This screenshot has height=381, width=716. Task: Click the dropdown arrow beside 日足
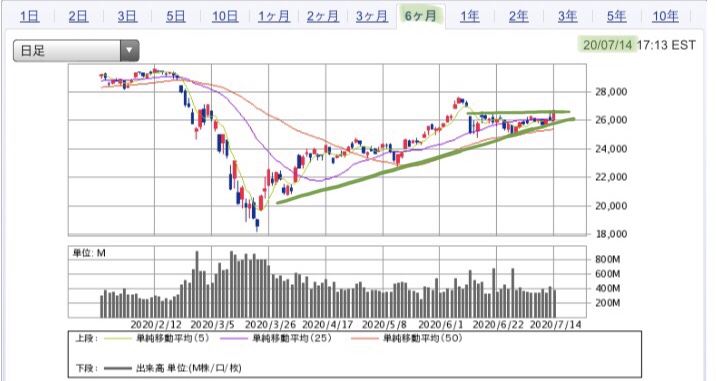click(x=129, y=50)
